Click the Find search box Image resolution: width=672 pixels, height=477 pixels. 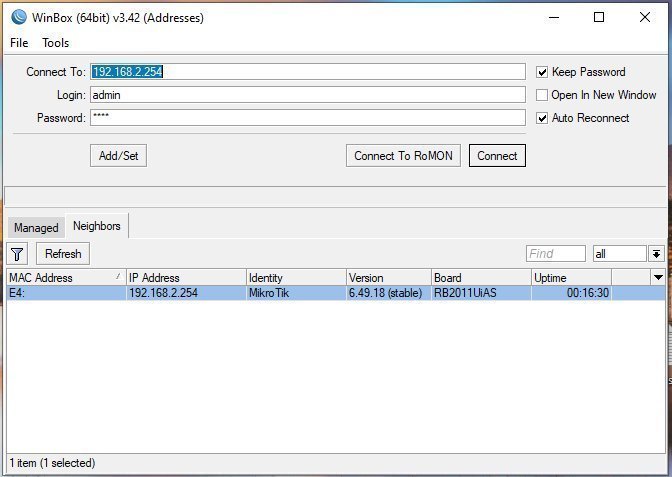click(556, 254)
